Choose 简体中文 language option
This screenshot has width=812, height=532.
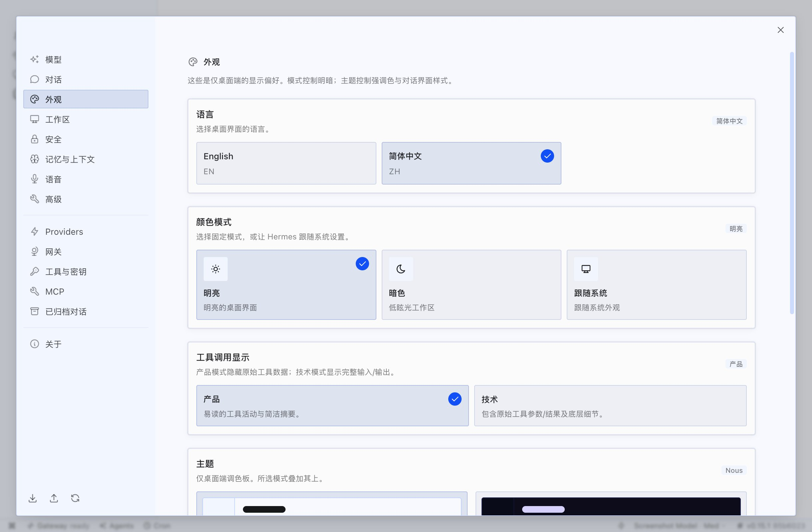pyautogui.click(x=472, y=163)
